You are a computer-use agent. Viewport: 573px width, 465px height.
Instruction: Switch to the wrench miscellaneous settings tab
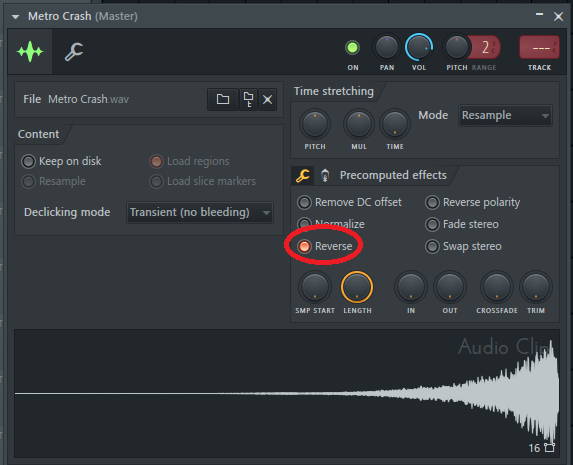coord(74,52)
